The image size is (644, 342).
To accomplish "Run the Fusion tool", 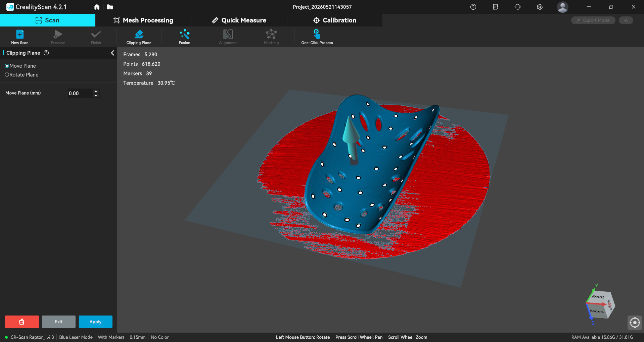I will (184, 37).
